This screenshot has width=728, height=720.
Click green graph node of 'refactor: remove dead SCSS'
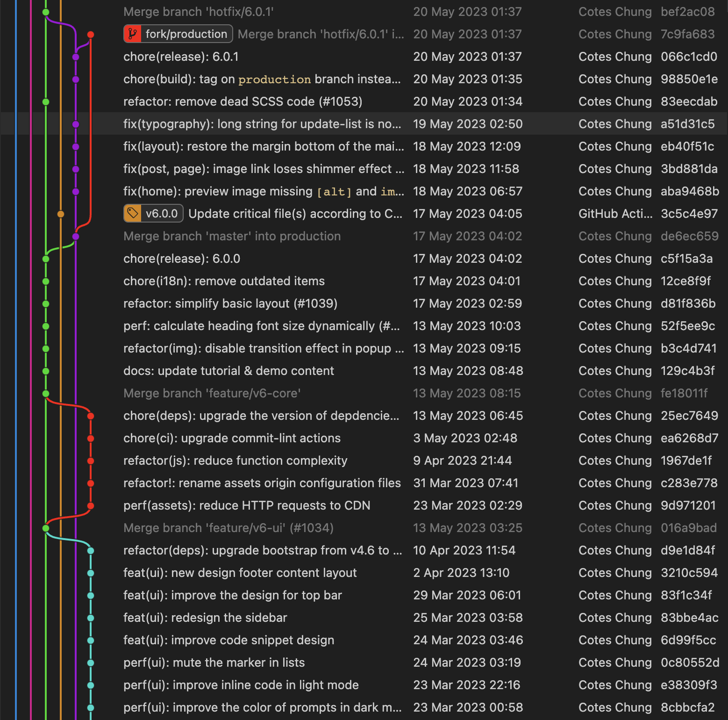(46, 102)
